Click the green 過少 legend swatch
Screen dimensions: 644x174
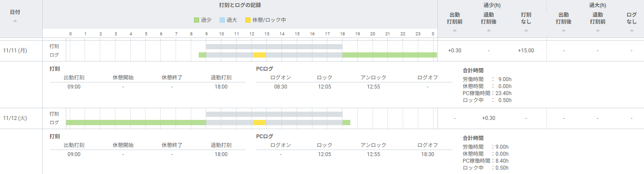[x=197, y=20]
